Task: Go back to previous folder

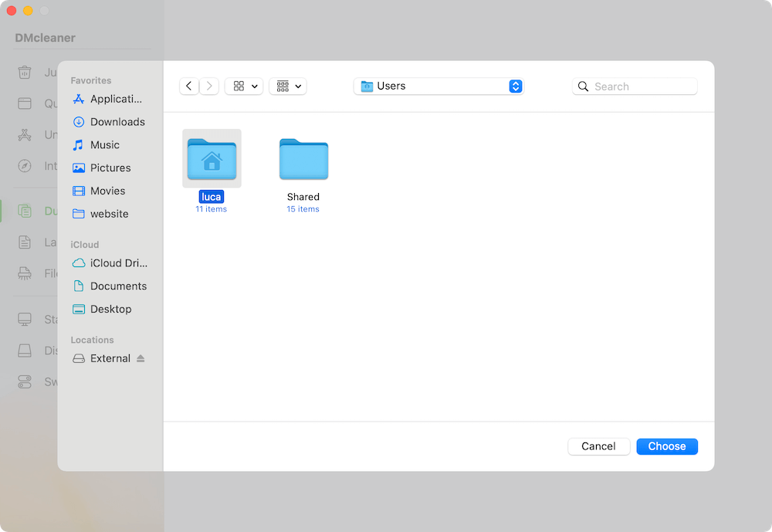Action: point(189,86)
